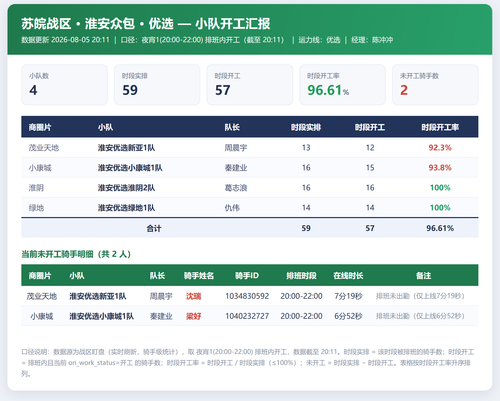
Task: Click the remark 排班未出勤 (仅上线7分19秒)
Action: tap(420, 296)
